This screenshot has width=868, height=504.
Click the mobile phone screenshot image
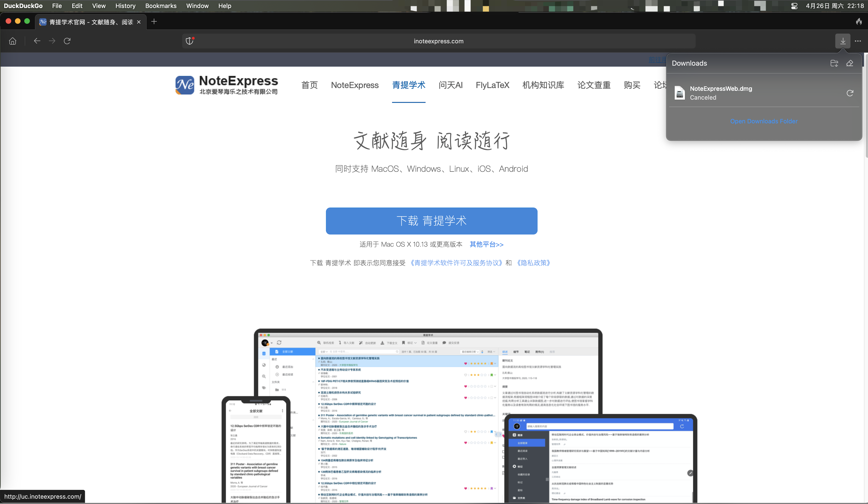256,450
